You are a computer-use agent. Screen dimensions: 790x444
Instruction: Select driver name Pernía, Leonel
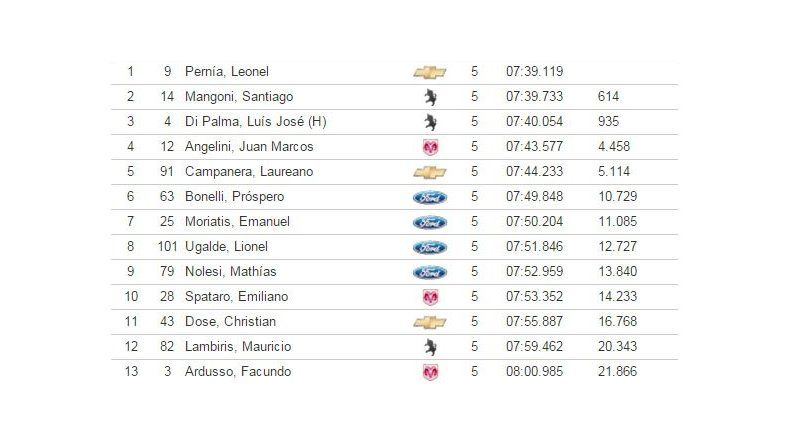[227, 72]
